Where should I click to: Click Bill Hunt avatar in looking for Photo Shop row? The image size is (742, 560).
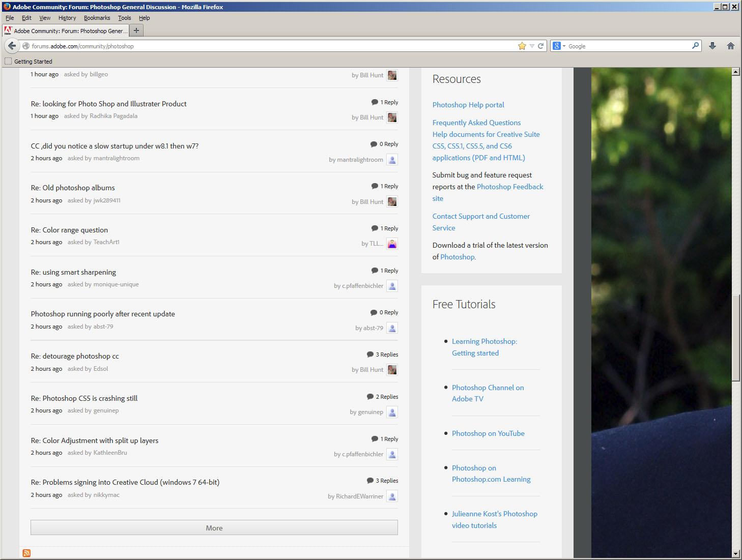coord(392,117)
